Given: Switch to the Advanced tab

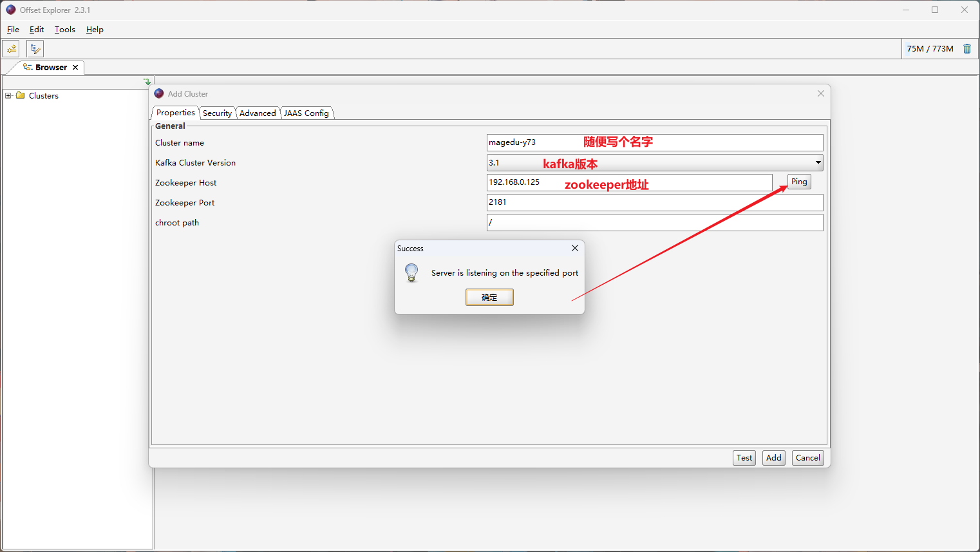Looking at the screenshot, I should [x=258, y=113].
